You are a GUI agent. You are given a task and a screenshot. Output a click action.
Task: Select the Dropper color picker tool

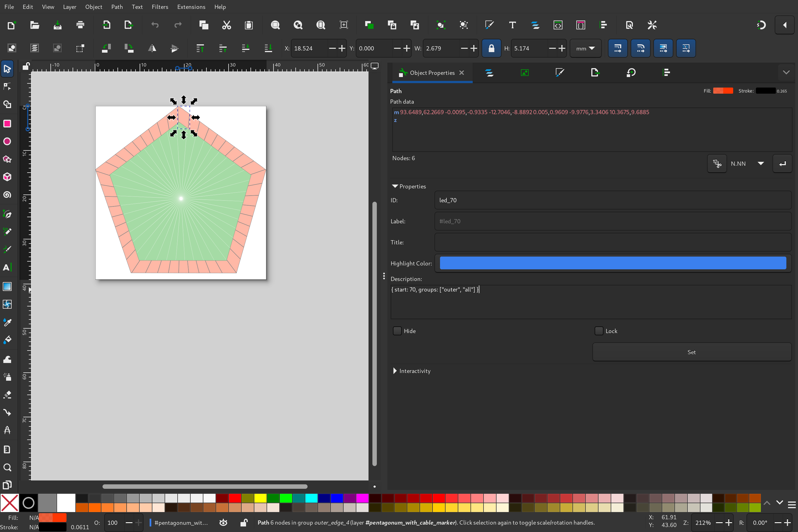coord(7,322)
